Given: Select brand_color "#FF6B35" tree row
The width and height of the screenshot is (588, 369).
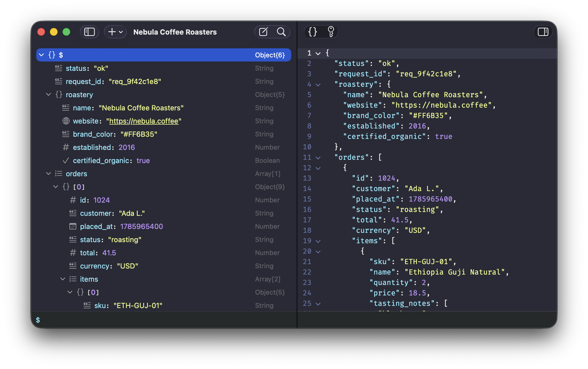Looking at the screenshot, I should point(164,134).
